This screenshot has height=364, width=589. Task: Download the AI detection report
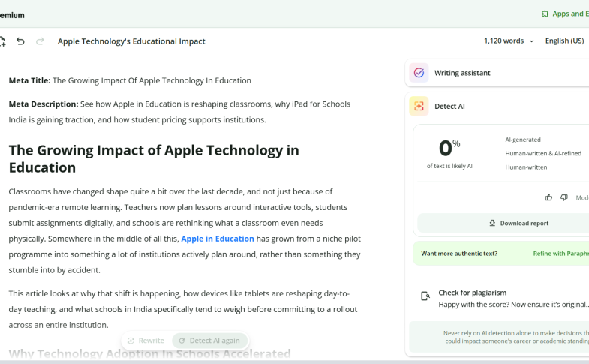(520, 223)
